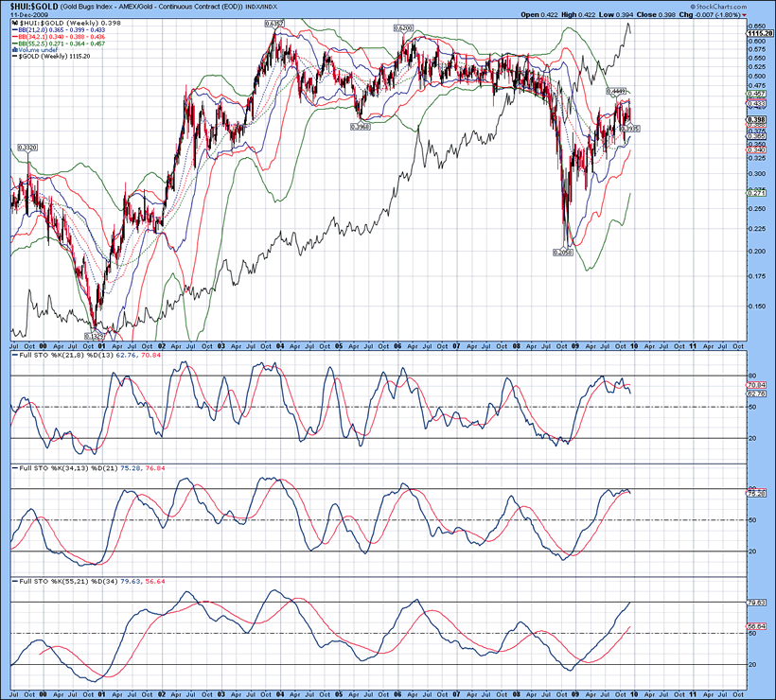Click the 0.6357 peak price label
The height and width of the screenshot is (700, 776).
(275, 22)
